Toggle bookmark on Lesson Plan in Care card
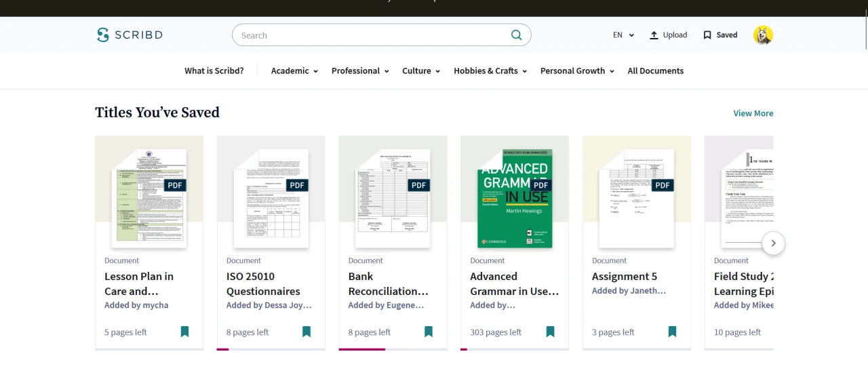 (184, 332)
